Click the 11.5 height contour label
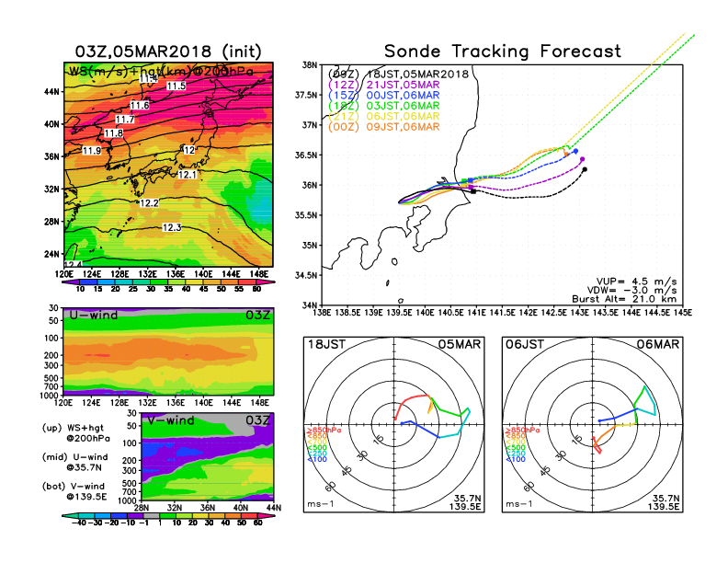 [176, 86]
